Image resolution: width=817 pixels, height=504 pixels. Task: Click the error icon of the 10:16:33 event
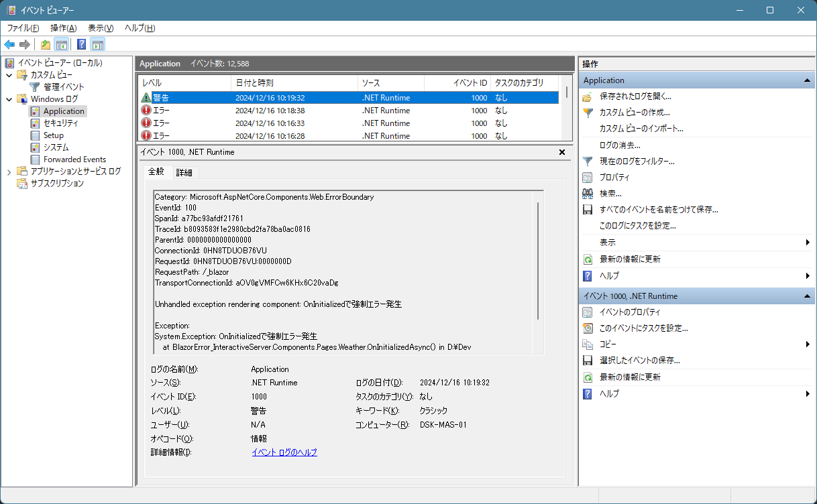coord(146,123)
